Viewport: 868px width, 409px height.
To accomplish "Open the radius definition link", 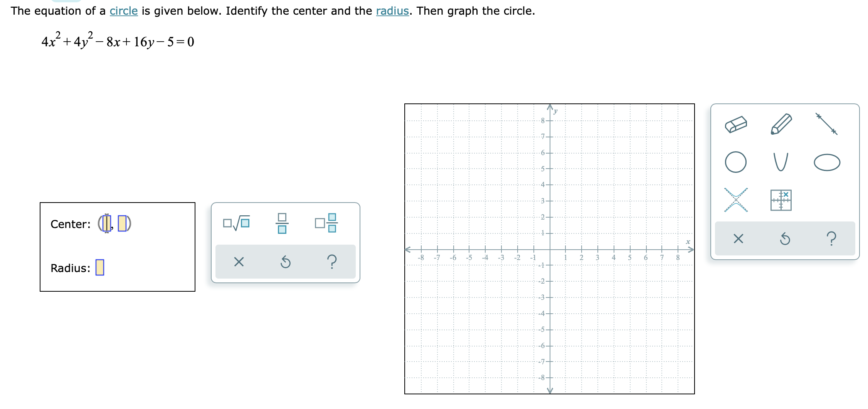I will tap(393, 11).
